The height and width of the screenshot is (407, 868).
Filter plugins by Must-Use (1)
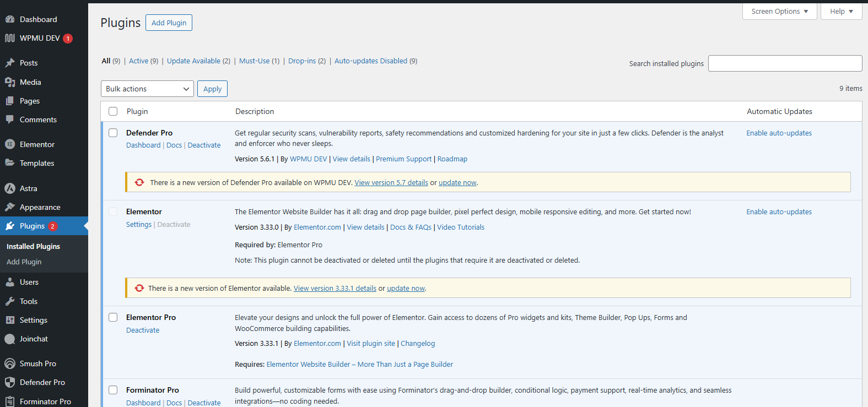[x=259, y=61]
